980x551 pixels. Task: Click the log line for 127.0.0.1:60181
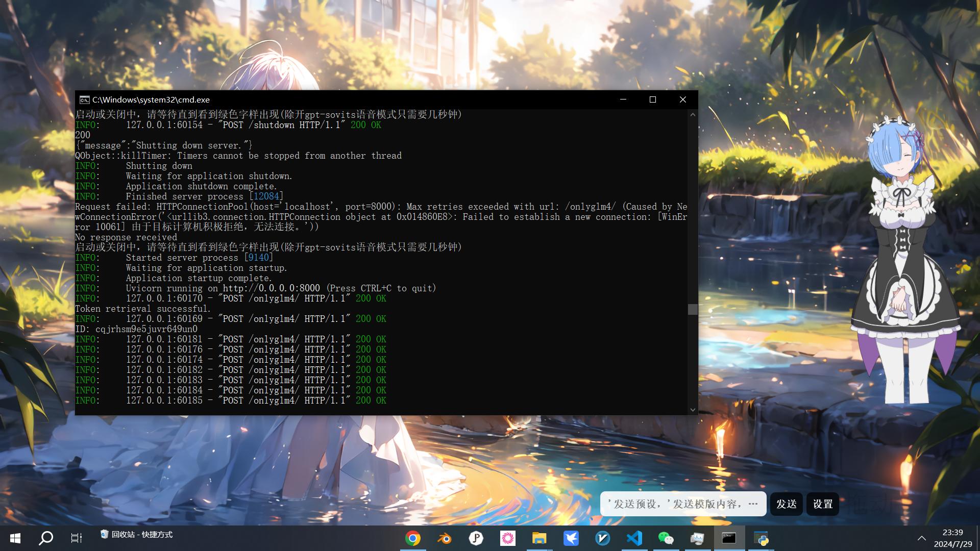tap(231, 339)
